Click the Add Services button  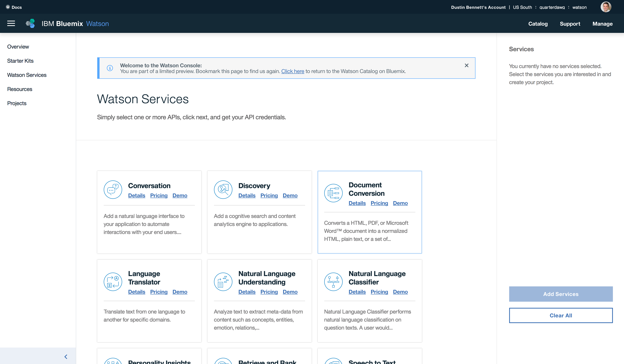[561, 294]
